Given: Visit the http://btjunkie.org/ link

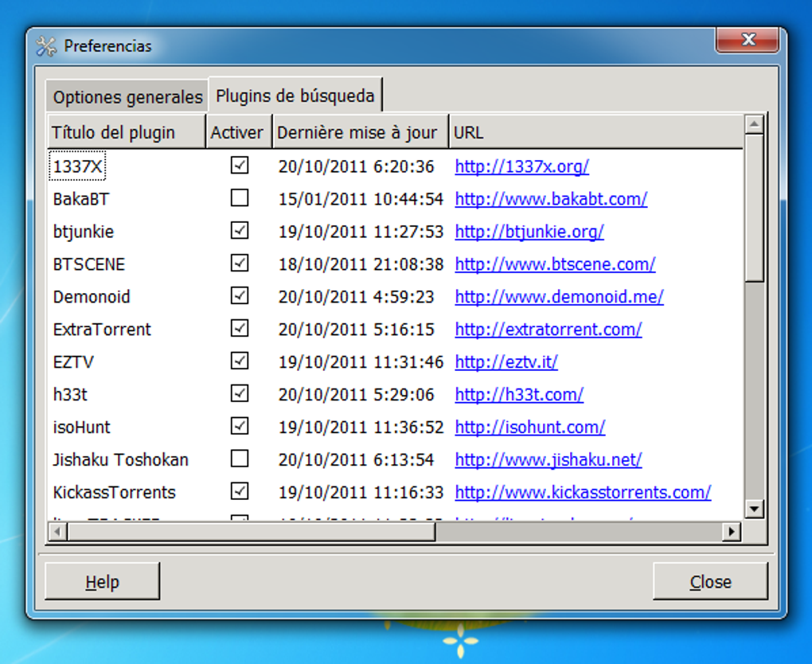Looking at the screenshot, I should pos(529,232).
